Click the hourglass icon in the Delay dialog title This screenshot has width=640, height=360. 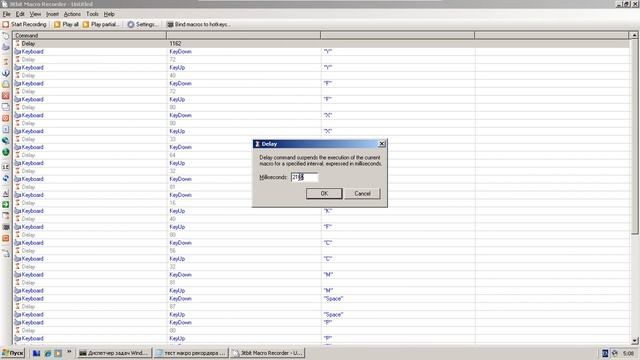pos(257,144)
